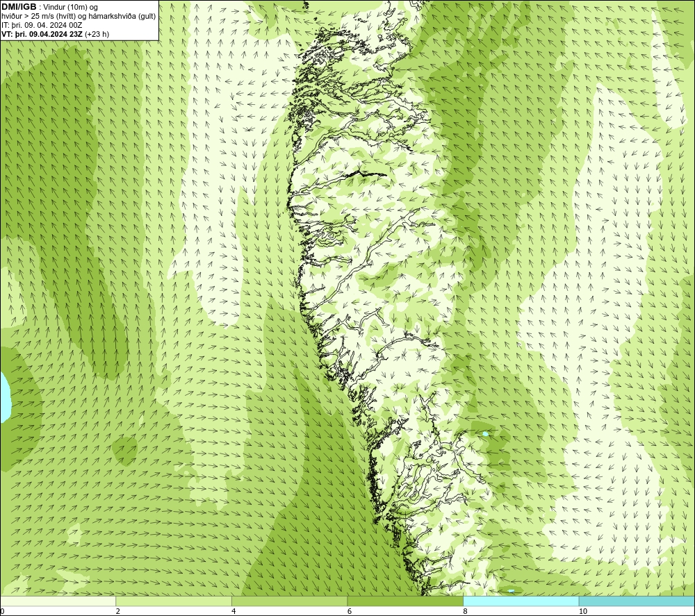Click legend scale label '10'
The image size is (695, 616).
(583, 611)
